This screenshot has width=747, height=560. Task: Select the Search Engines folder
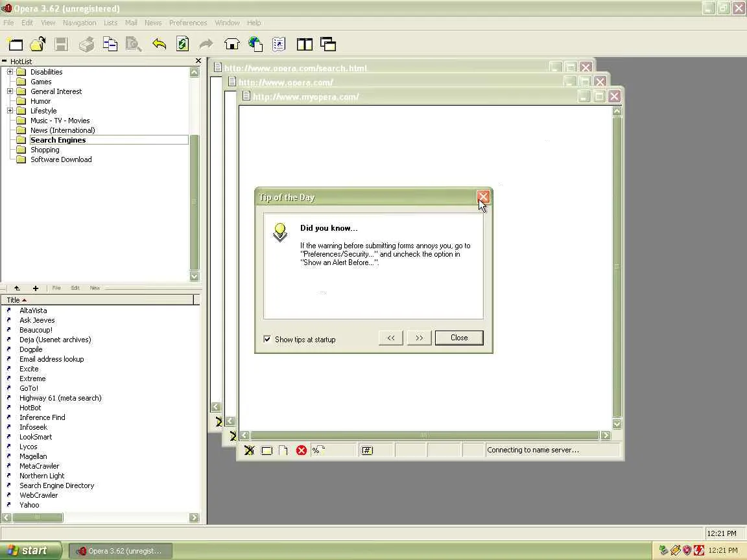coord(58,140)
